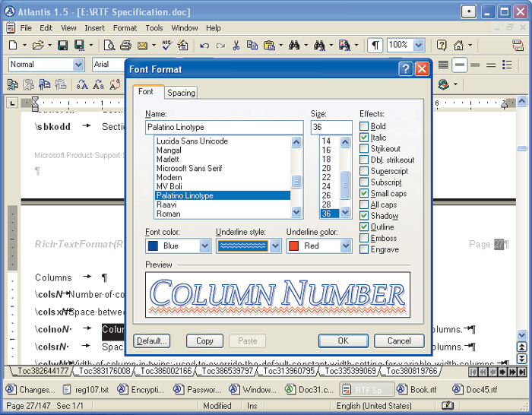Click the Save icon in the toolbar
The height and width of the screenshot is (415, 532).
(x=62, y=46)
